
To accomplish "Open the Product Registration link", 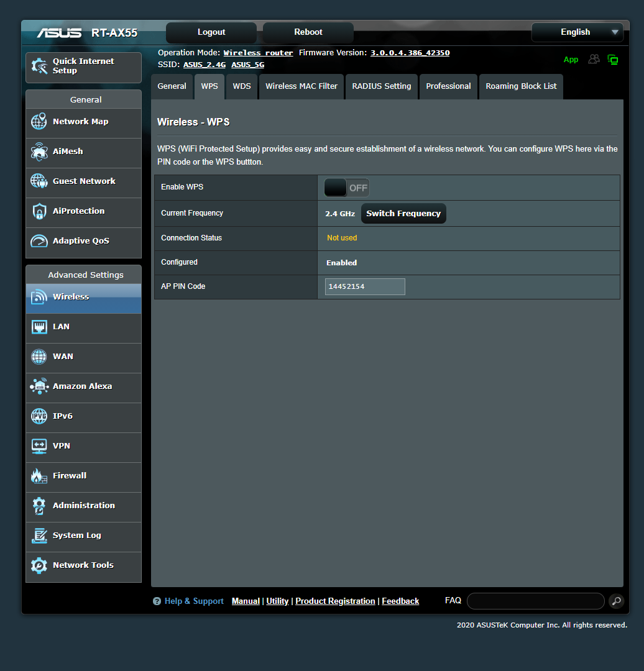I will pyautogui.click(x=335, y=601).
